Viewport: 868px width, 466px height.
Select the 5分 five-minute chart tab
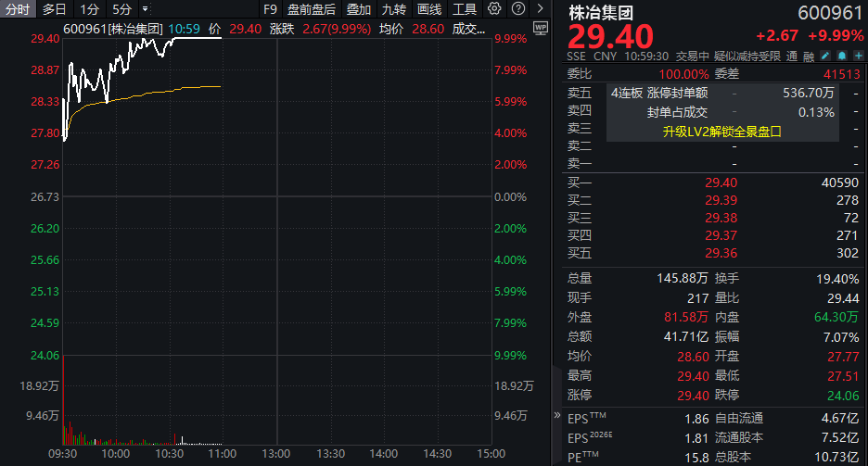[x=121, y=9]
